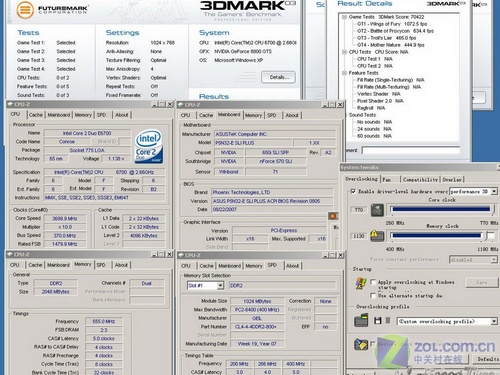Open SPD tab in CPU-Z Timings window
The width and height of the screenshot is (500, 375).
click(101, 265)
